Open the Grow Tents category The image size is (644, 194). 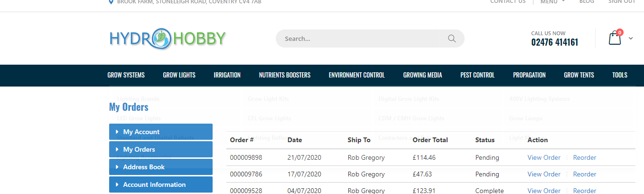point(579,75)
